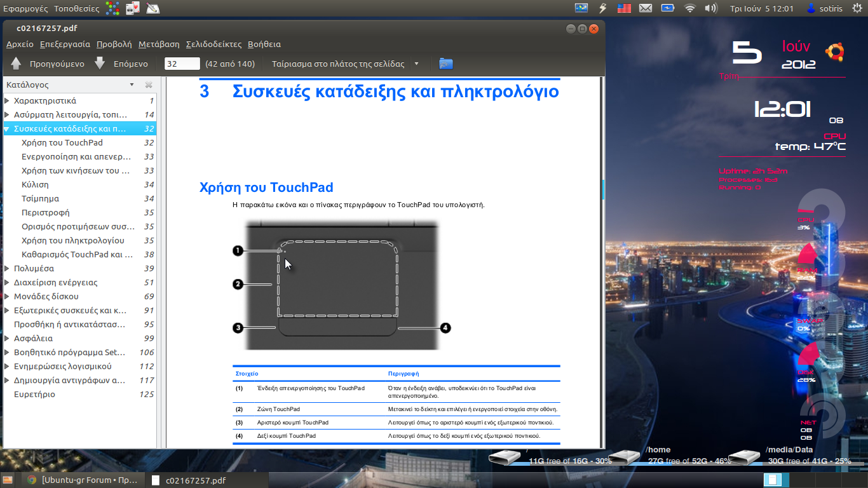Open the volume speaker indicator
The height and width of the screenshot is (488, 868).
[710, 8]
